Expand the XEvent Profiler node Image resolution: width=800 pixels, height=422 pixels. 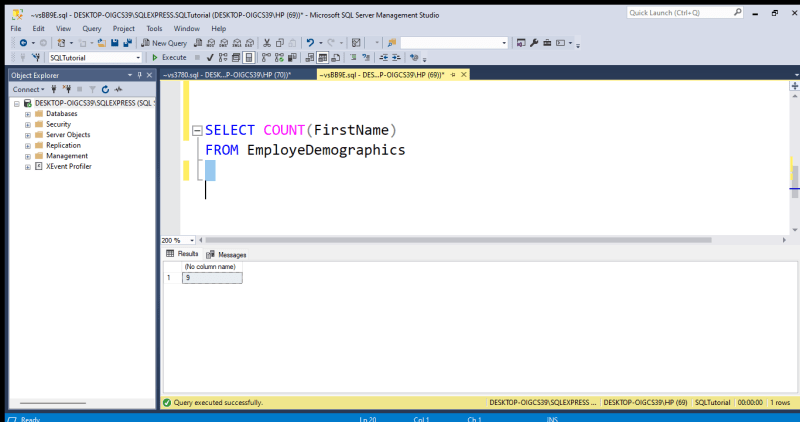[x=28, y=167]
